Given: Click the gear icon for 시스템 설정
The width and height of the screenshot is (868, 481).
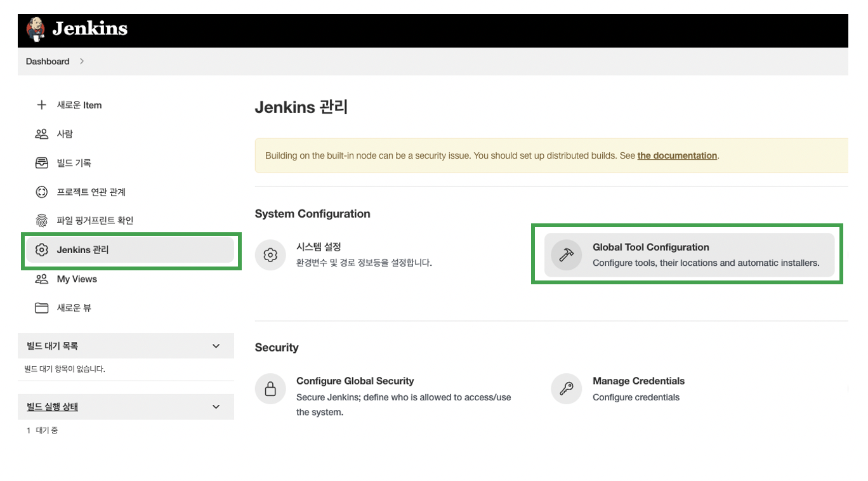Looking at the screenshot, I should click(x=270, y=255).
